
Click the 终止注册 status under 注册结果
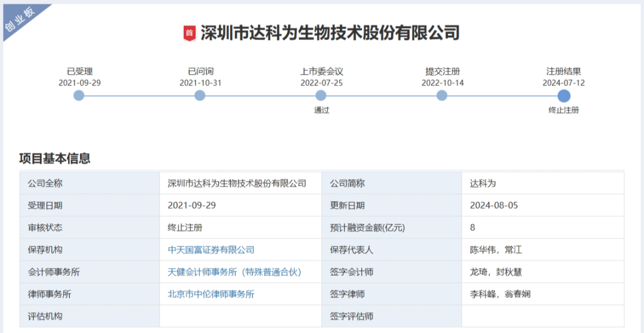click(x=563, y=110)
